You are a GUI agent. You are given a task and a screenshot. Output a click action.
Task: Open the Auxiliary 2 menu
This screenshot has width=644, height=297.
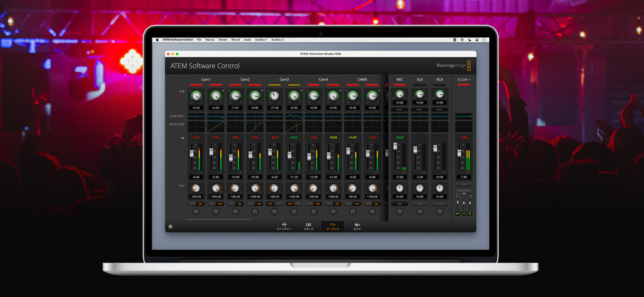tap(277, 40)
